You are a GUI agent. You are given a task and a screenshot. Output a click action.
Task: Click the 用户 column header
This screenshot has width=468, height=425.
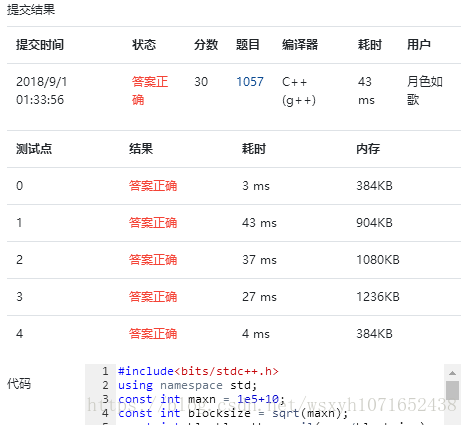[x=419, y=45]
